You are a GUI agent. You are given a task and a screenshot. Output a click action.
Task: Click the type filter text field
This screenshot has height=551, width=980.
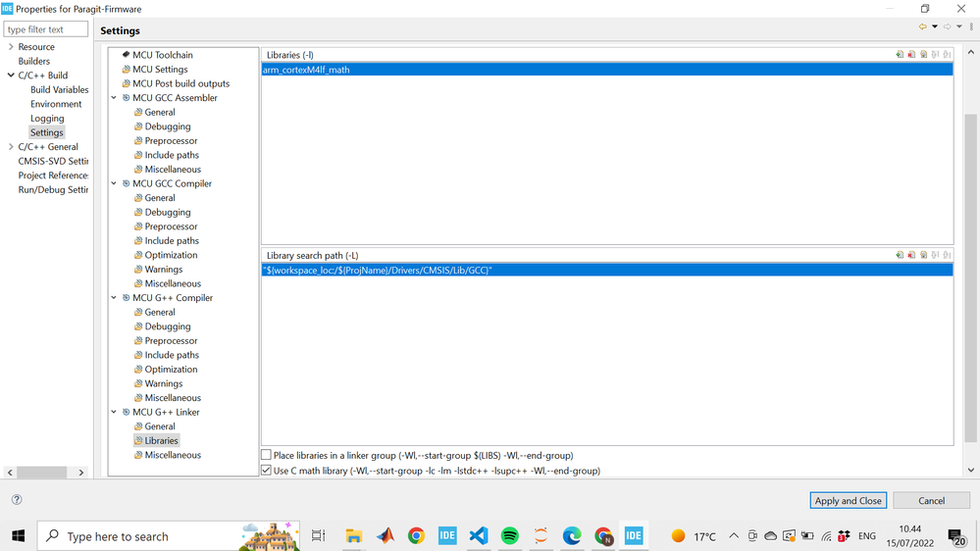pyautogui.click(x=46, y=29)
